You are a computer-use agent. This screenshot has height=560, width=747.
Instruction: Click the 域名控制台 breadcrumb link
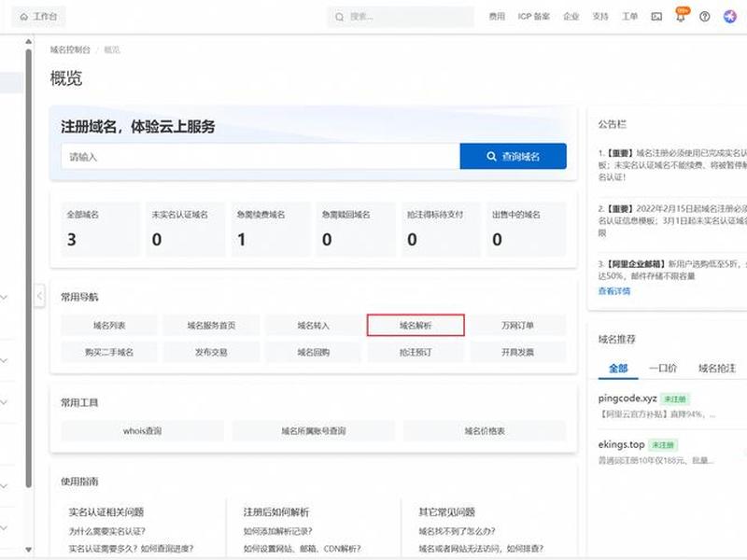[x=70, y=49]
